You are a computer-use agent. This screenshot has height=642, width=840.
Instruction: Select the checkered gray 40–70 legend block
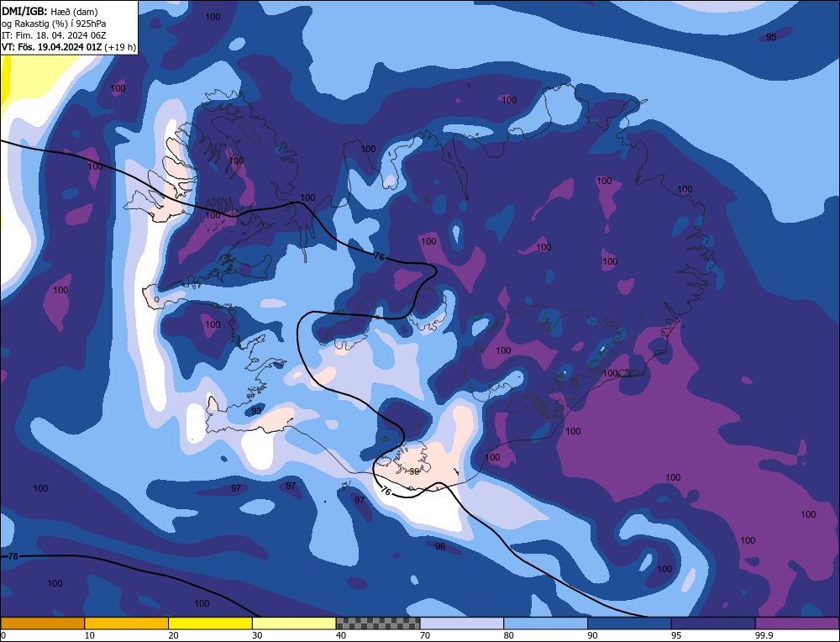coord(378,623)
